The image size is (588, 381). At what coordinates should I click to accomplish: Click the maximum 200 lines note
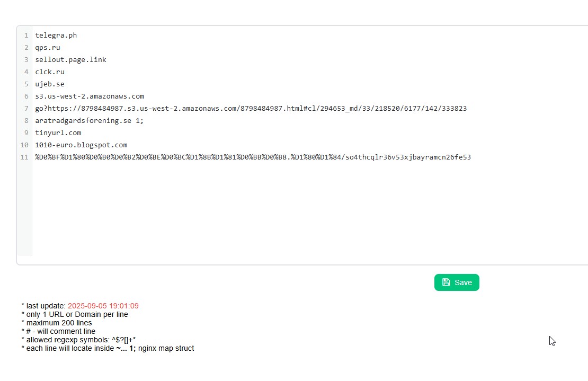[57, 323]
